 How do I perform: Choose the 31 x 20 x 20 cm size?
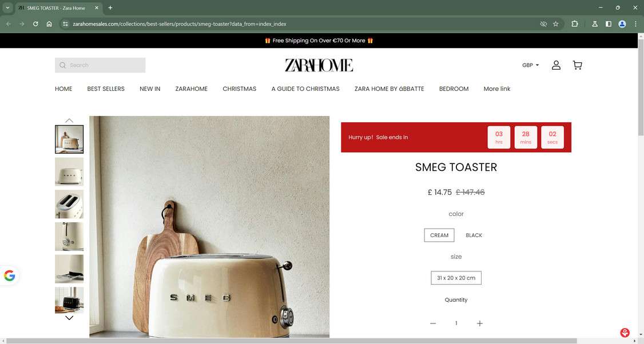click(x=456, y=278)
